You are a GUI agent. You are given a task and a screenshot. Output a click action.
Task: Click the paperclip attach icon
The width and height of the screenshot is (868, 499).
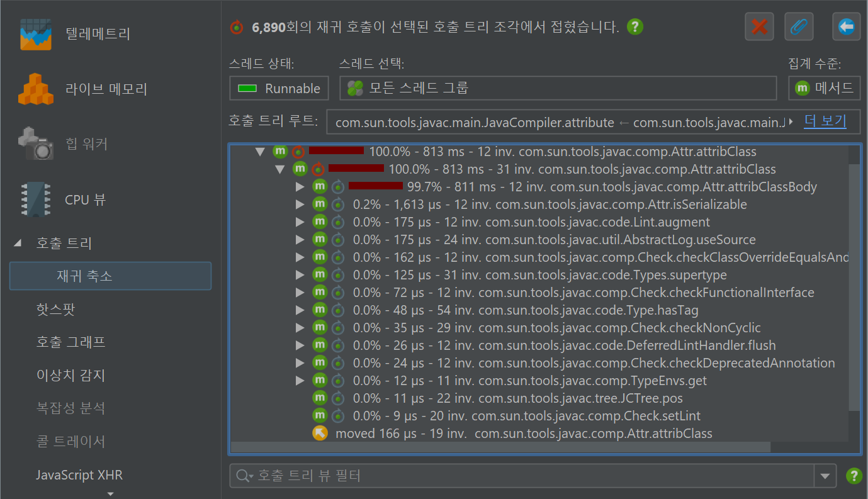click(799, 26)
